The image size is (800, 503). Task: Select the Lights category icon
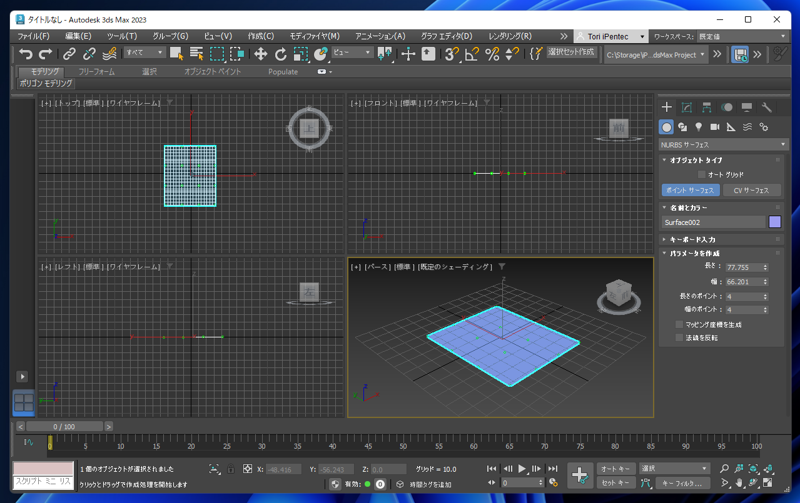[698, 127]
